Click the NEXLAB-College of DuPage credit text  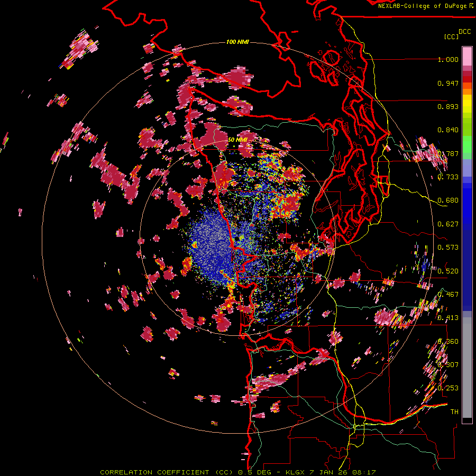pyautogui.click(x=423, y=6)
